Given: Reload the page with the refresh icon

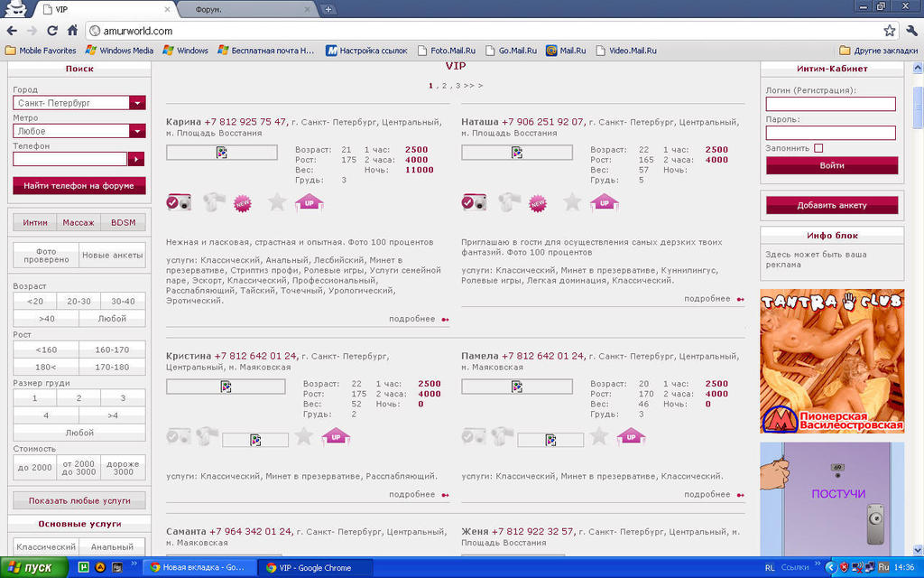Looking at the screenshot, I should [x=52, y=30].
